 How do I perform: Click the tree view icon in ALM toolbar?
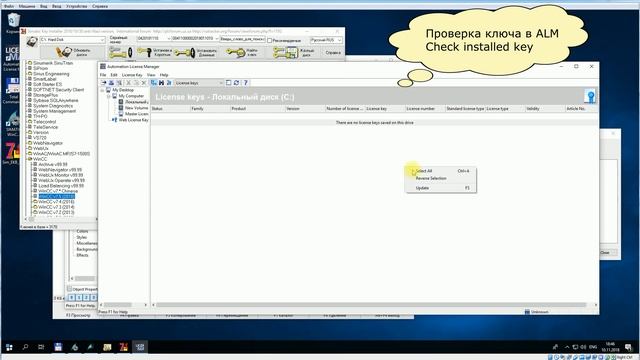pyautogui.click(x=153, y=83)
